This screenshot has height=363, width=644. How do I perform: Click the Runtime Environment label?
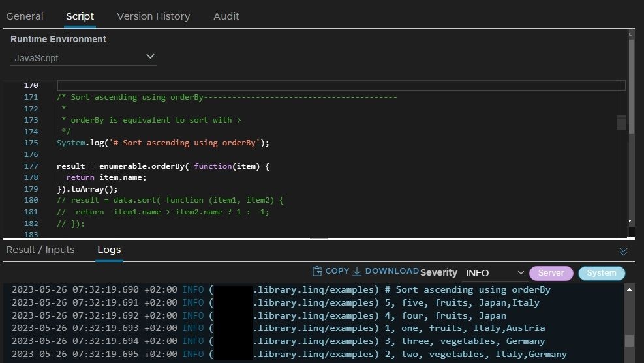tap(58, 39)
